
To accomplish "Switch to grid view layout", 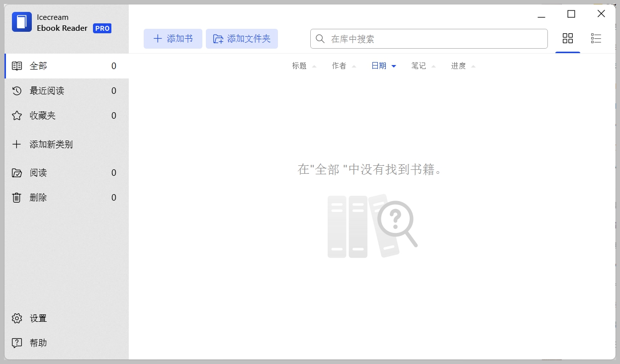I will pos(568,38).
